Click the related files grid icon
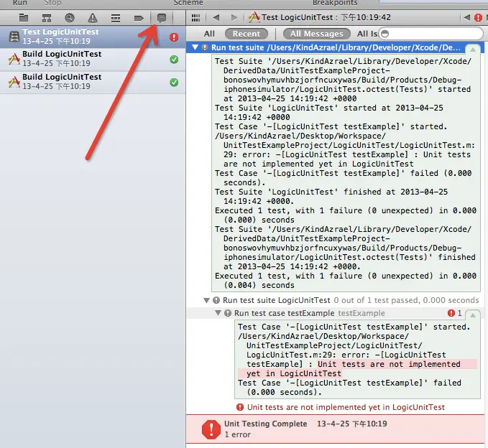The height and width of the screenshot is (448, 488). pyautogui.click(x=195, y=17)
